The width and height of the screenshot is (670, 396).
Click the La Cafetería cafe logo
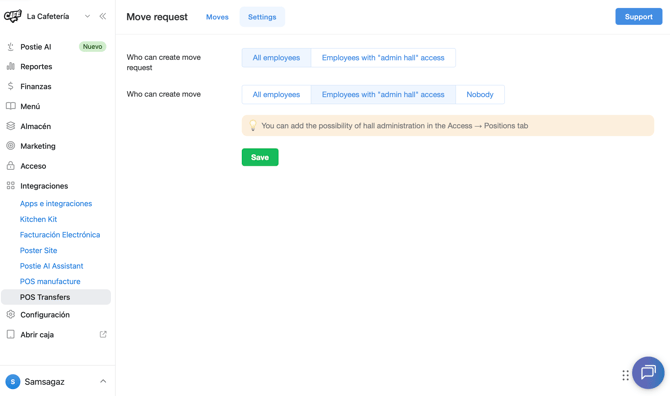tap(12, 16)
